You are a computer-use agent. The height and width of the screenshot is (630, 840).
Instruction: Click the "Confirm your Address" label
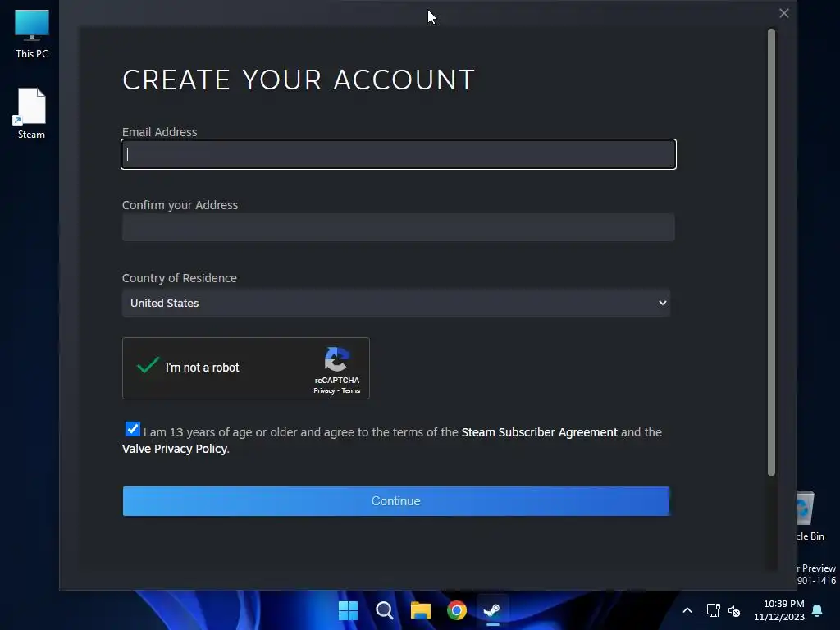(180, 205)
